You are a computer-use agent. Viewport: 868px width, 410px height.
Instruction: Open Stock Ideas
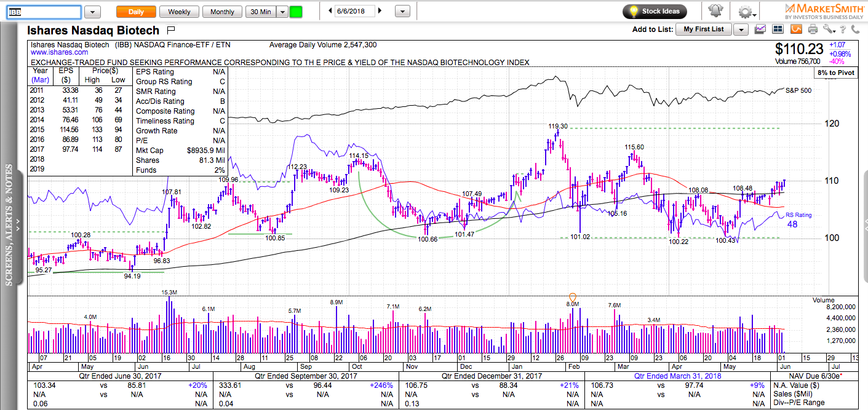655,12
